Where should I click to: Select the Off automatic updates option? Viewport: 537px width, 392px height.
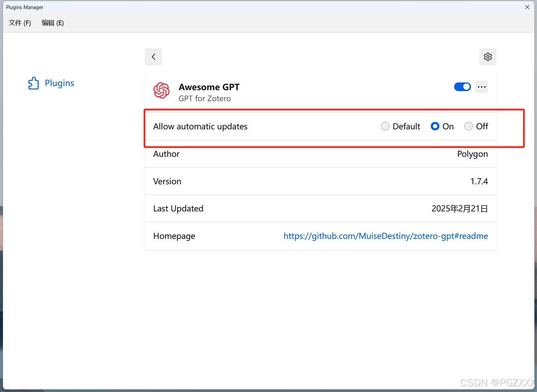pyautogui.click(x=469, y=126)
